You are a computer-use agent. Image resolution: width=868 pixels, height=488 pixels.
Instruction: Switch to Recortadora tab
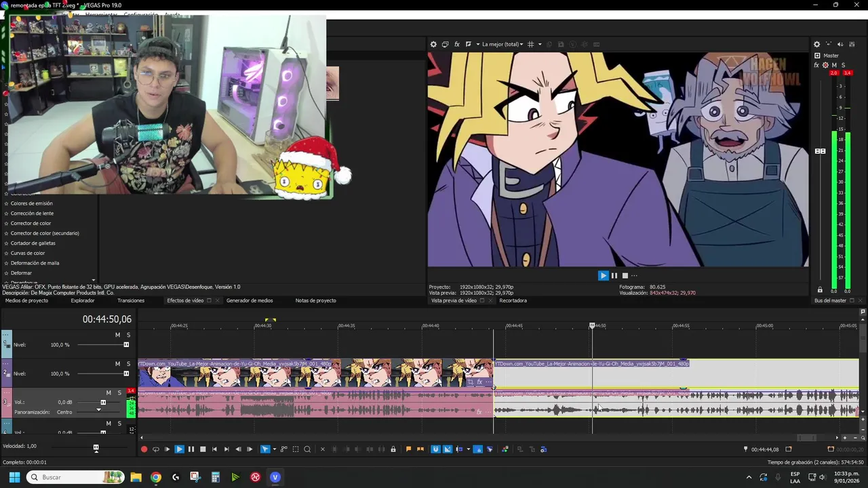point(513,300)
